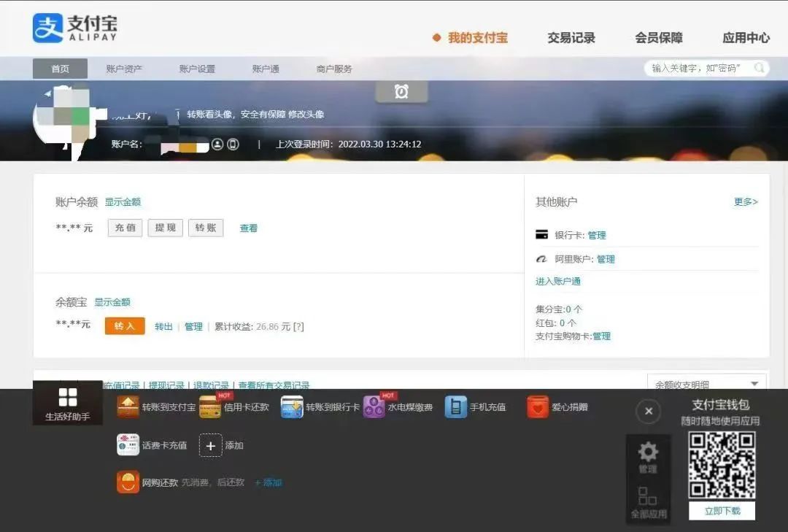The height and width of the screenshot is (532, 788).
Task: Click the orange 转入 button
Action: [x=125, y=326]
